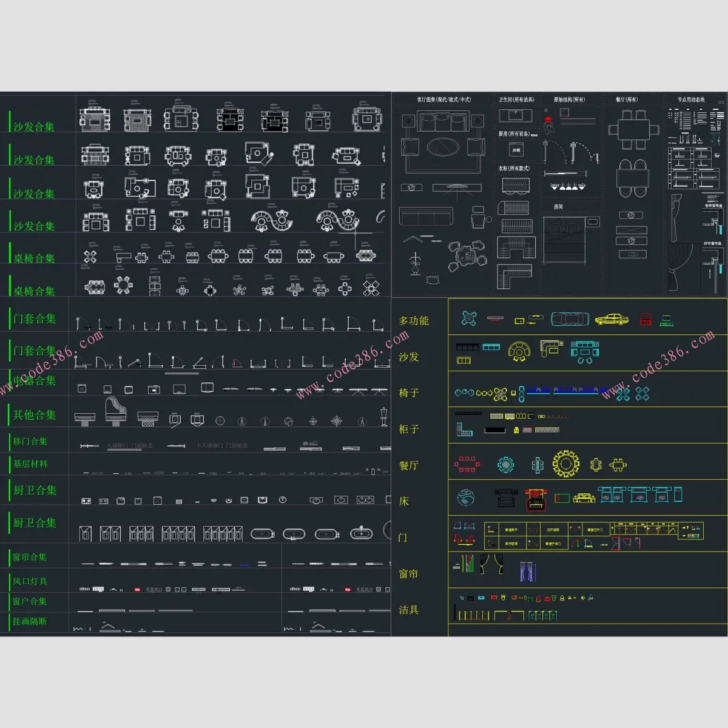Pick the rock garden table set block
728x728 pixels.
(x=468, y=255)
